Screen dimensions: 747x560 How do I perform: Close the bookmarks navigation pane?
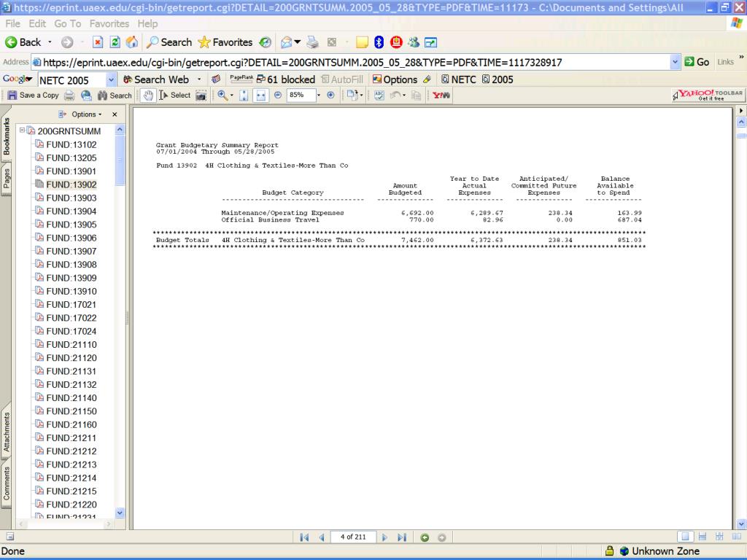coord(115,114)
